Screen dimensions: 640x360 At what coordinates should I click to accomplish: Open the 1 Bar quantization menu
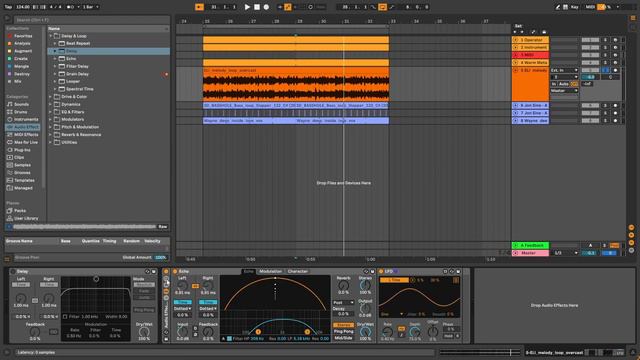(91, 7)
